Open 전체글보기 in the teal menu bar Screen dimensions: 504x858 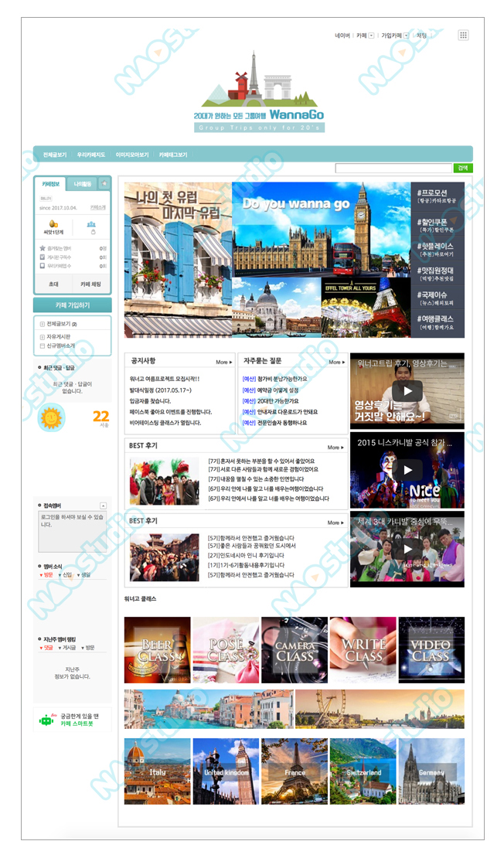[x=55, y=155]
